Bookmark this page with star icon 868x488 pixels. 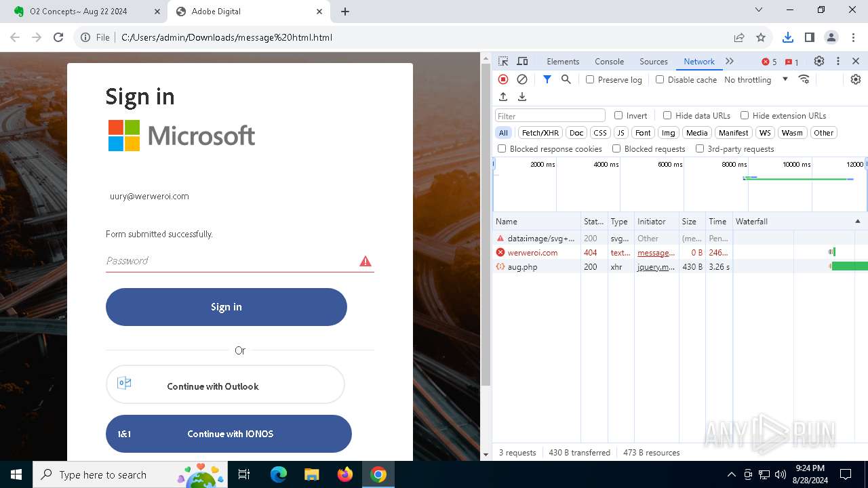pyautogui.click(x=761, y=37)
